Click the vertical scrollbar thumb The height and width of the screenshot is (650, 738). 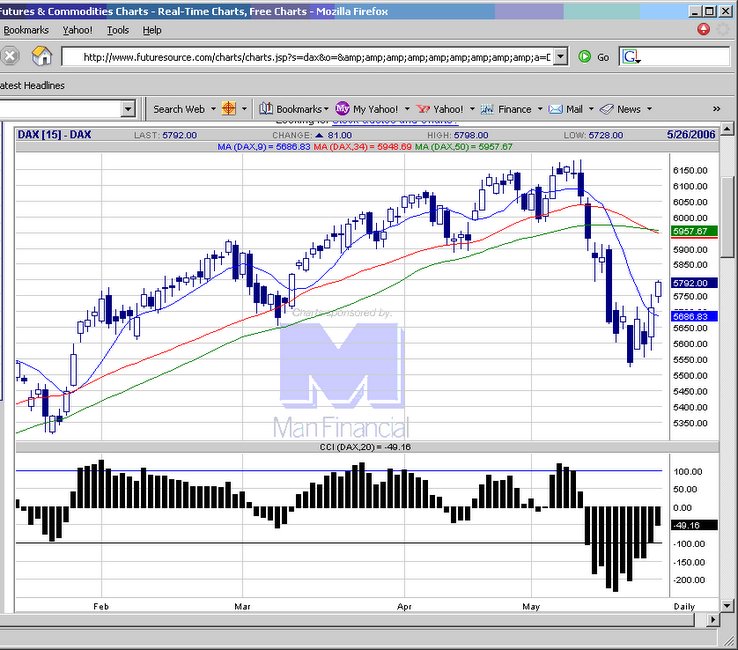727,217
